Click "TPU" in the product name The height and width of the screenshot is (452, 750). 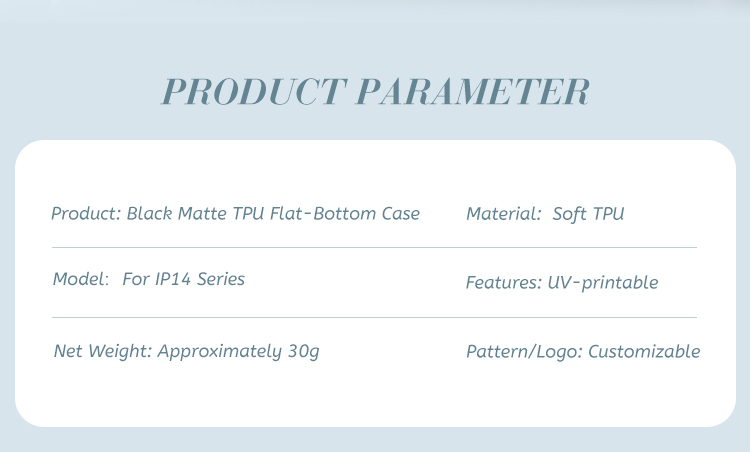248,214
